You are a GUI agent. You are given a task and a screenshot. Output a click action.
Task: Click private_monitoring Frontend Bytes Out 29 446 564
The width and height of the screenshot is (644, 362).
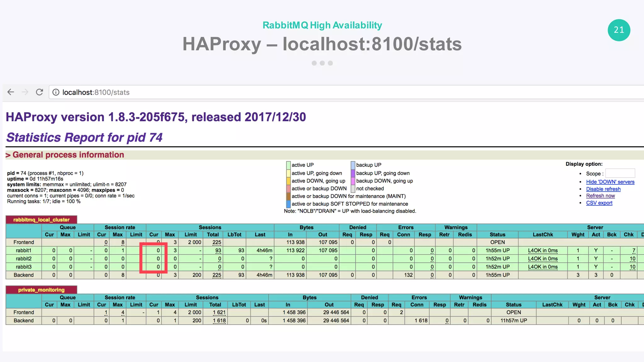pos(336,312)
